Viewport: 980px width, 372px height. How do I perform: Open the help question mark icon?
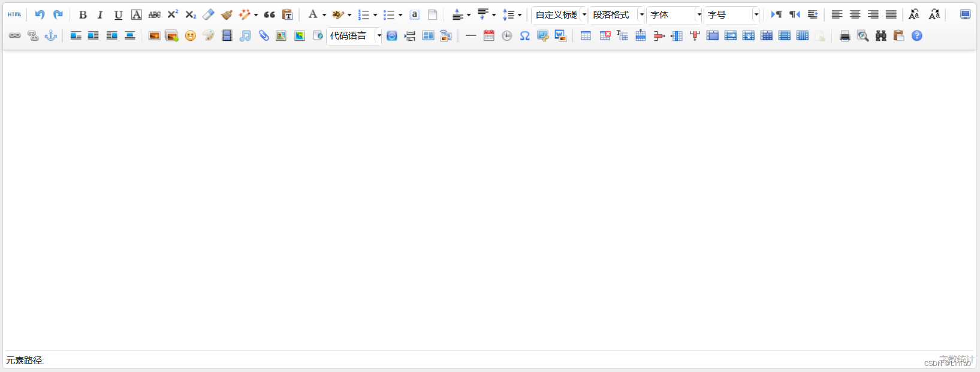(x=917, y=36)
